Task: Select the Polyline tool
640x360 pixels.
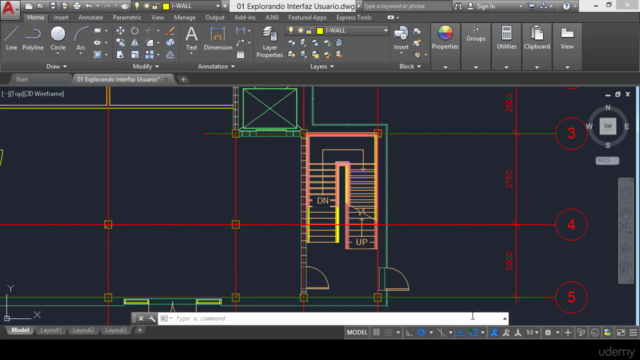Action: tap(33, 38)
